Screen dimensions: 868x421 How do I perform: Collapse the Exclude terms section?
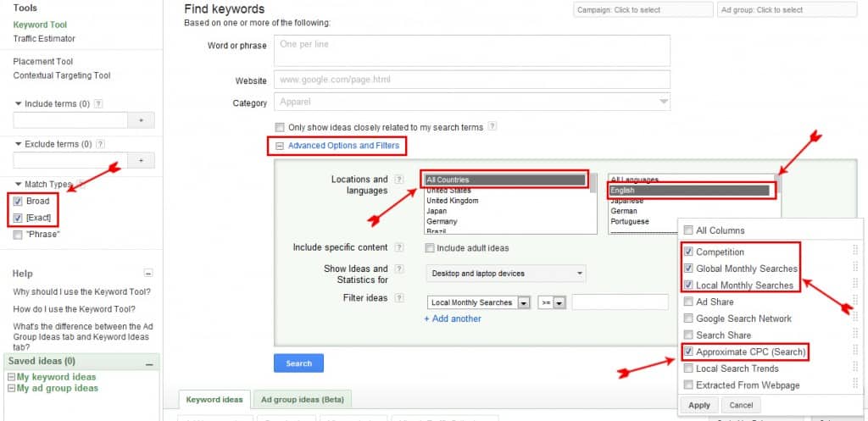18,144
